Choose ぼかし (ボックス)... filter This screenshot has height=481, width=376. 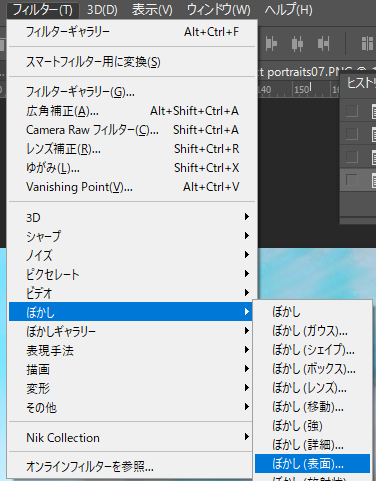(312, 369)
